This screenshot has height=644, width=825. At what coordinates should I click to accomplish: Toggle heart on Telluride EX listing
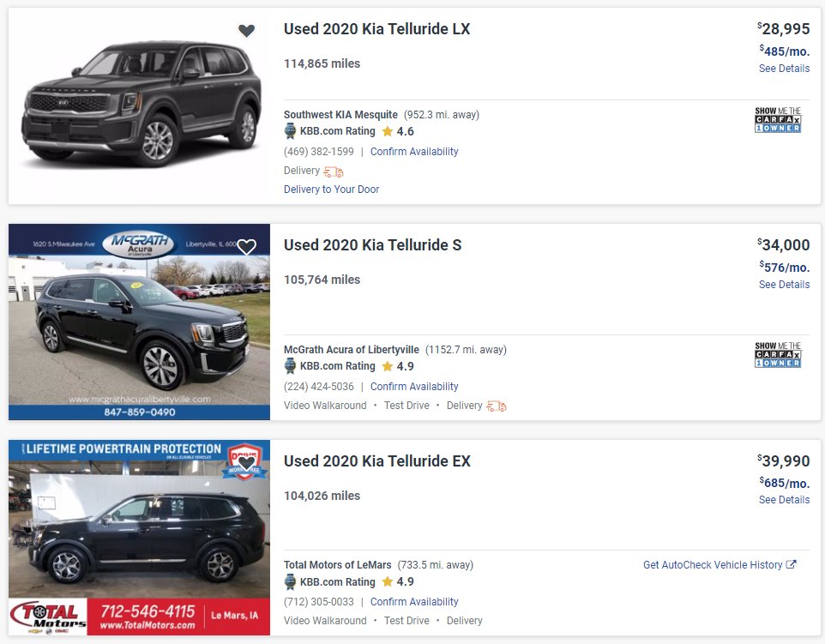pyautogui.click(x=246, y=463)
